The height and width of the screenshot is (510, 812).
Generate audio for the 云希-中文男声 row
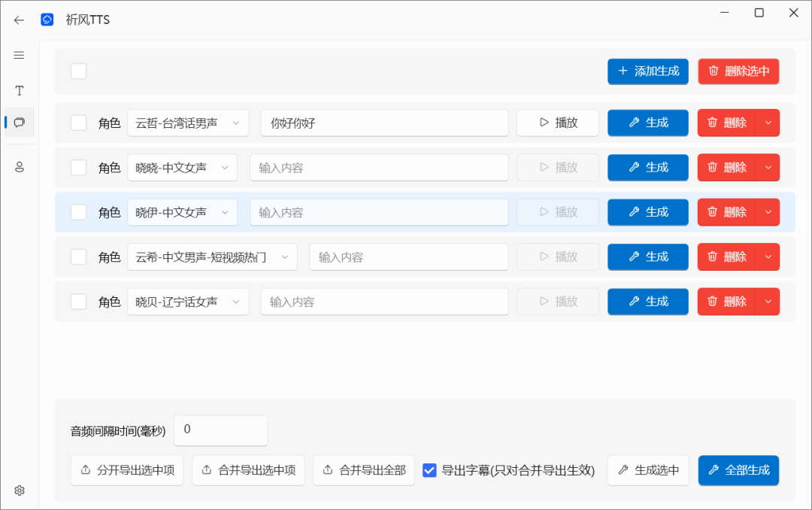[648, 257]
